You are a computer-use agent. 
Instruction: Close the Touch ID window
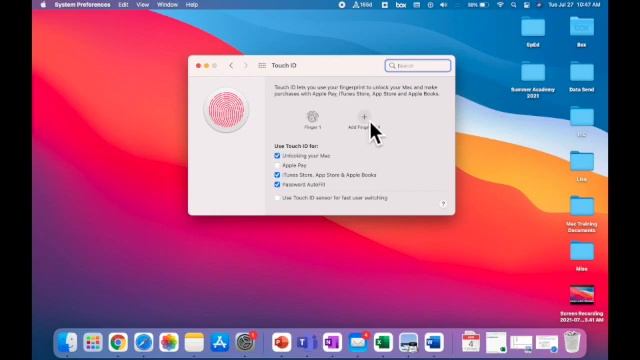coord(198,66)
